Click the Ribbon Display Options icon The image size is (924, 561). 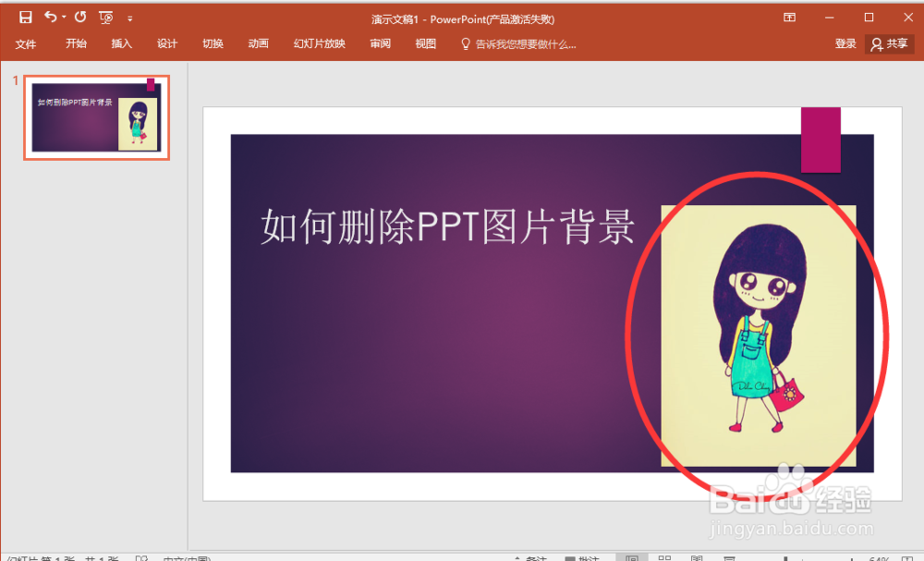[x=790, y=17]
